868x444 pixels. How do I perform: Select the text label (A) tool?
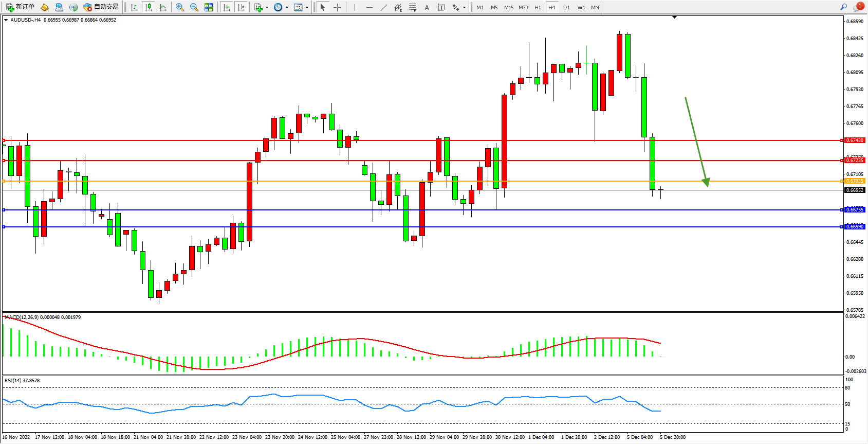tap(427, 7)
